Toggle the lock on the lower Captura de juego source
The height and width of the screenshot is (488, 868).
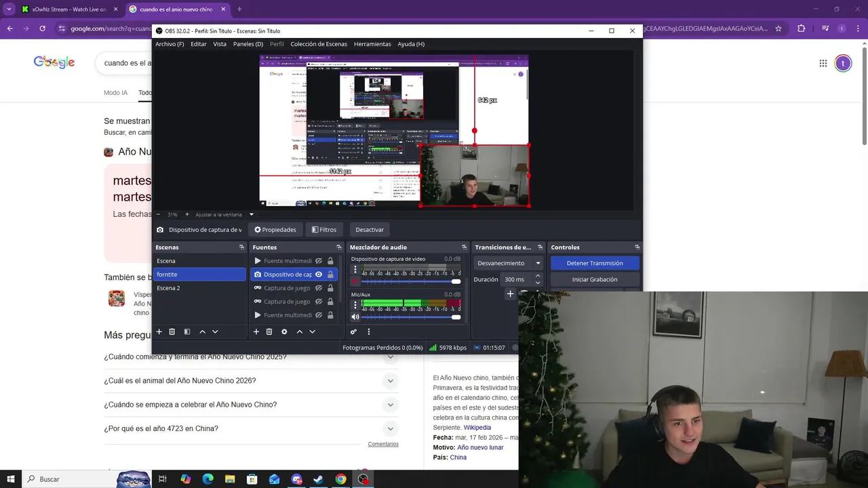click(x=330, y=302)
